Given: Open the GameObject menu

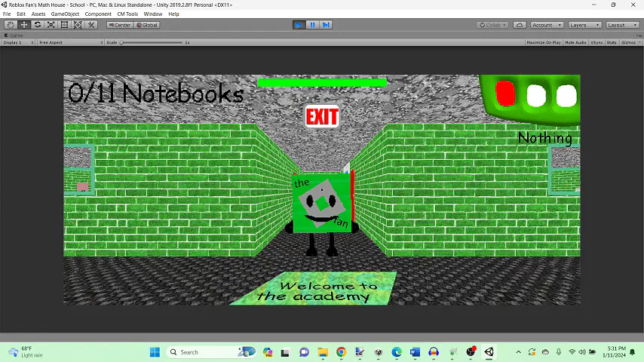Looking at the screenshot, I should [65, 14].
